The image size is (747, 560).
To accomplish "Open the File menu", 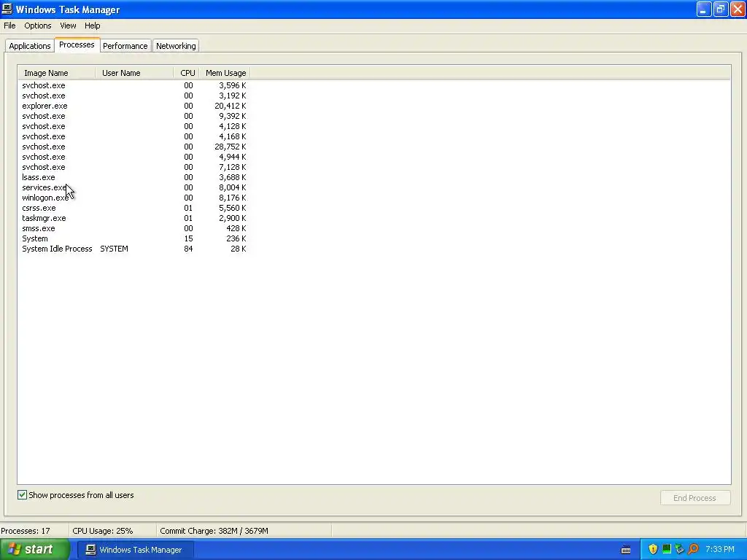I will 9,26.
